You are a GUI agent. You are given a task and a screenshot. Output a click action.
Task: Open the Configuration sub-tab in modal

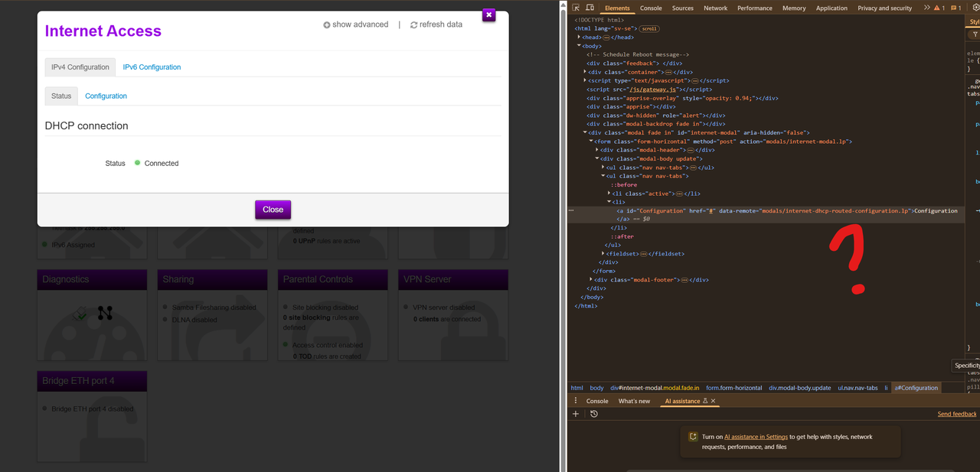[x=106, y=96]
